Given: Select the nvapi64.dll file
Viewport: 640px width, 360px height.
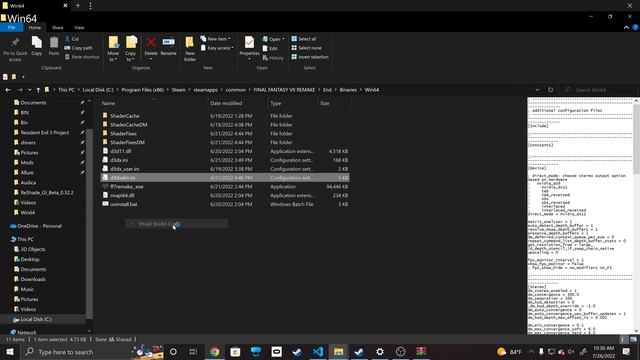Looking at the screenshot, I should tap(122, 196).
